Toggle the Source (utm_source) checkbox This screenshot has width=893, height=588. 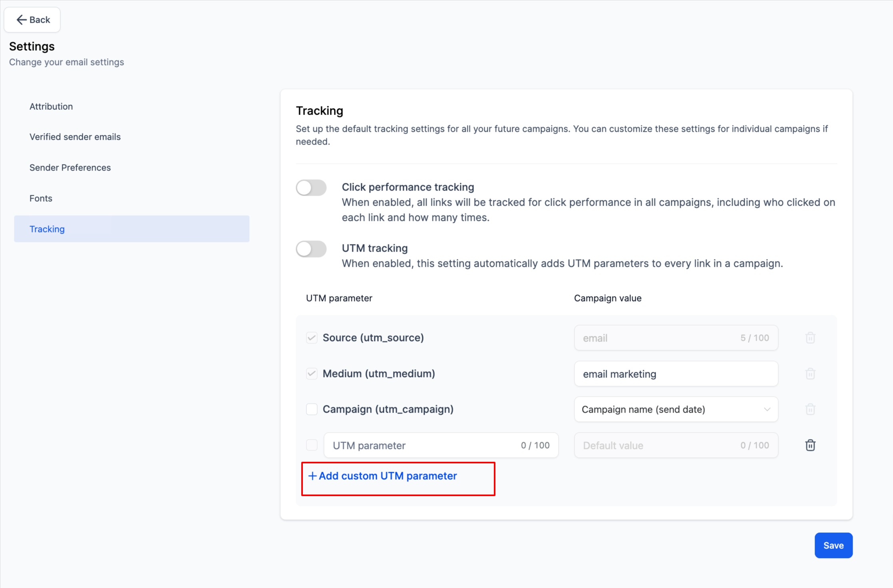pos(312,338)
